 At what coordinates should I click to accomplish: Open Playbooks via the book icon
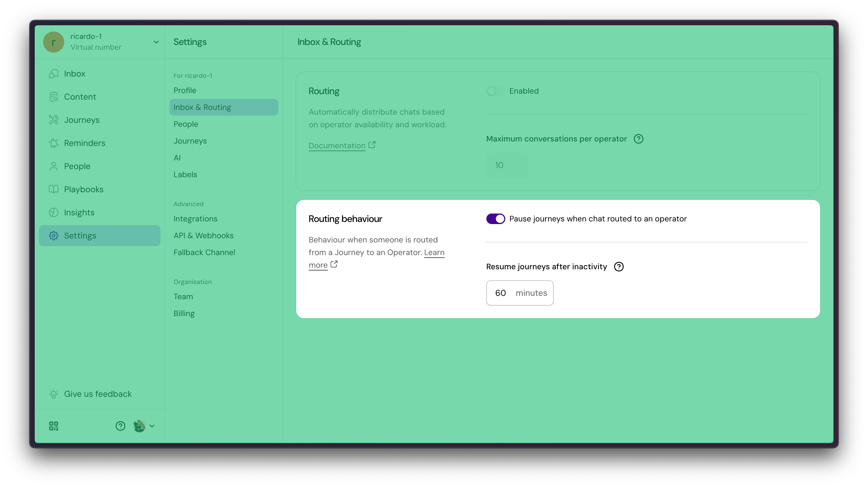pos(54,189)
